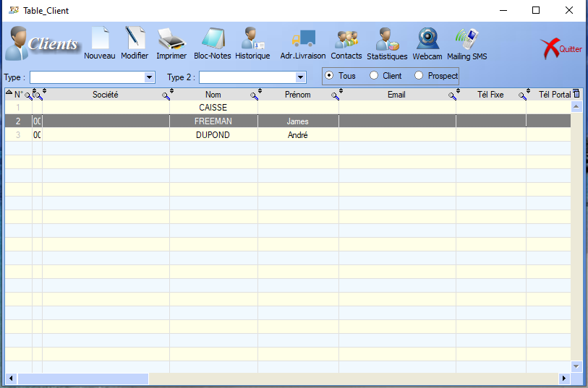This screenshot has width=588, height=388.
Task: Select the DUPOND André row
Action: tap(213, 135)
